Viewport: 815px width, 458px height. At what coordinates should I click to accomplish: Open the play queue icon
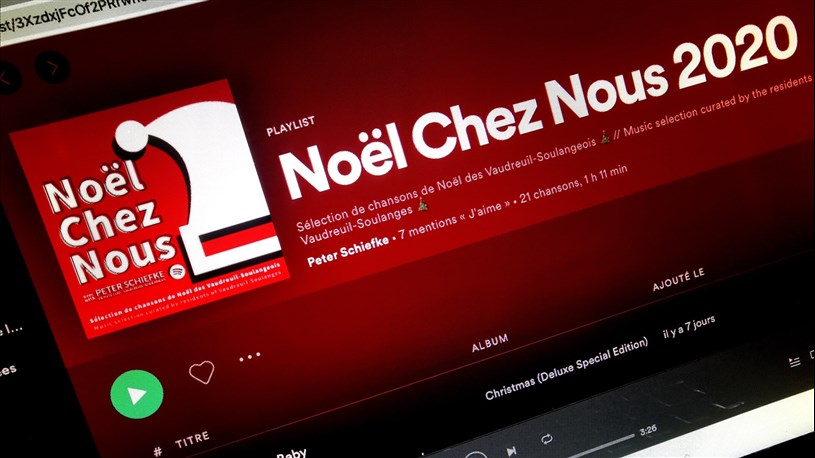tap(794, 362)
